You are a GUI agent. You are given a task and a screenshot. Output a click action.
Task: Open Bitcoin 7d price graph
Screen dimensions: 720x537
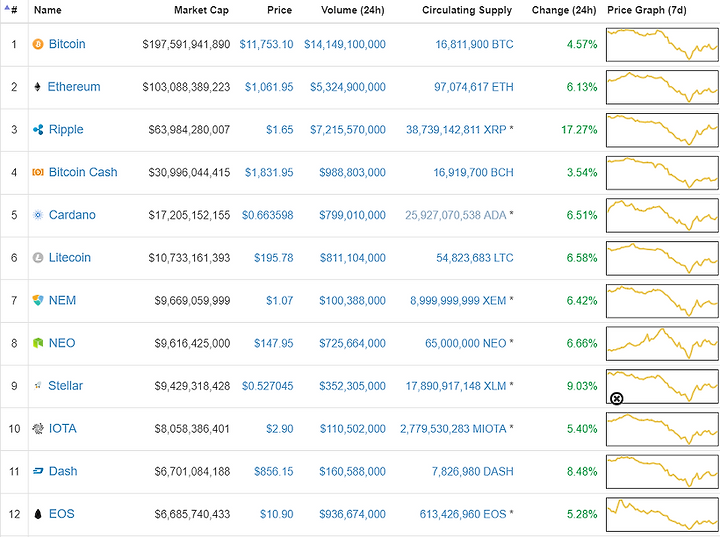[662, 45]
